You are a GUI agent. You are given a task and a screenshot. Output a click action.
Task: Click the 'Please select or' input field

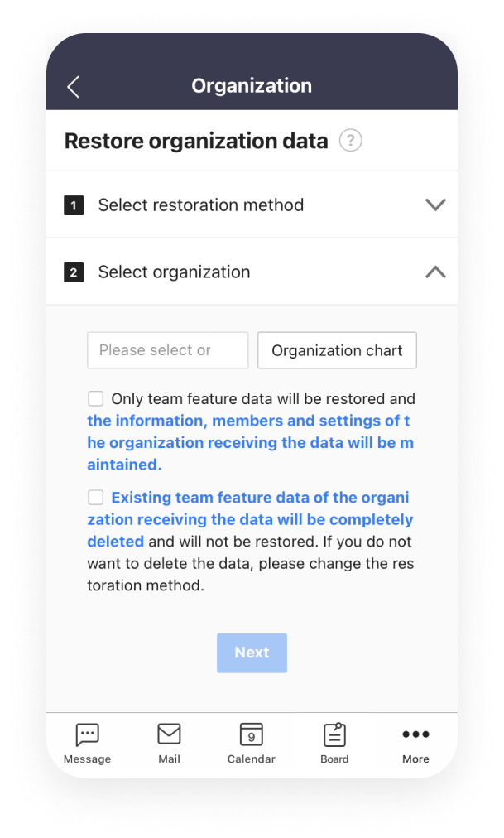pos(167,350)
